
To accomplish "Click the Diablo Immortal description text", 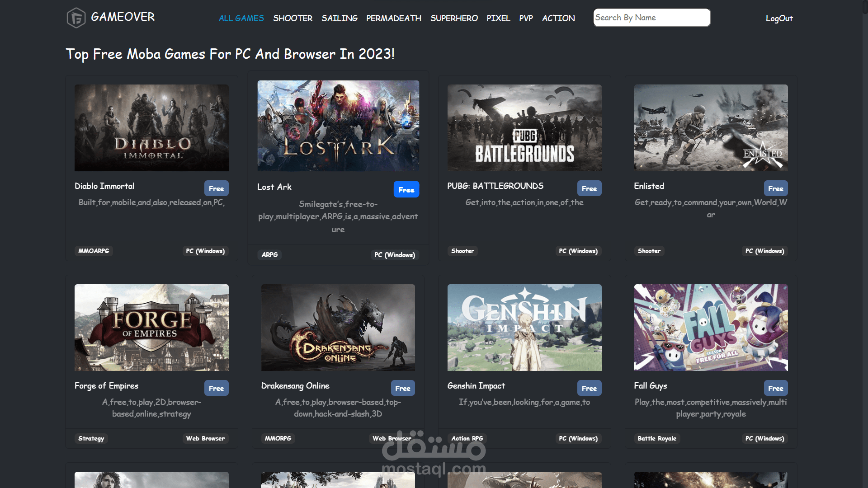I will 151,202.
